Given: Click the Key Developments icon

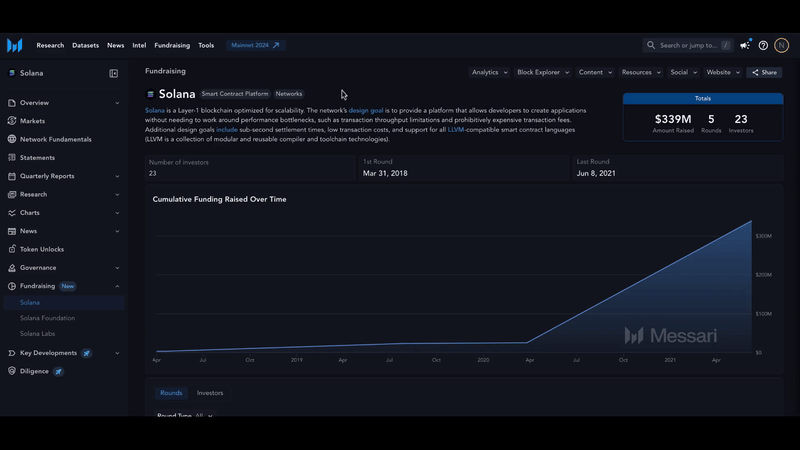Looking at the screenshot, I should click(x=12, y=353).
